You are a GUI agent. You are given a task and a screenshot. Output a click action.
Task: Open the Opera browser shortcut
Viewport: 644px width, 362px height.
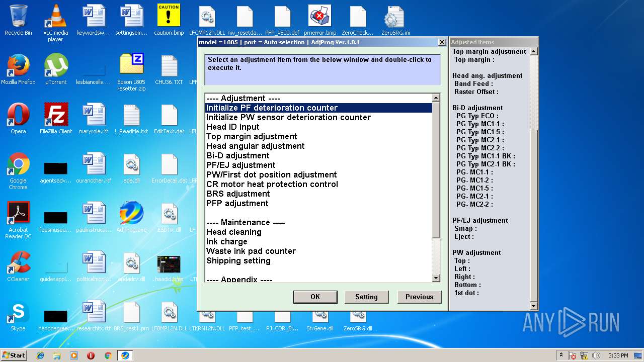(x=18, y=119)
